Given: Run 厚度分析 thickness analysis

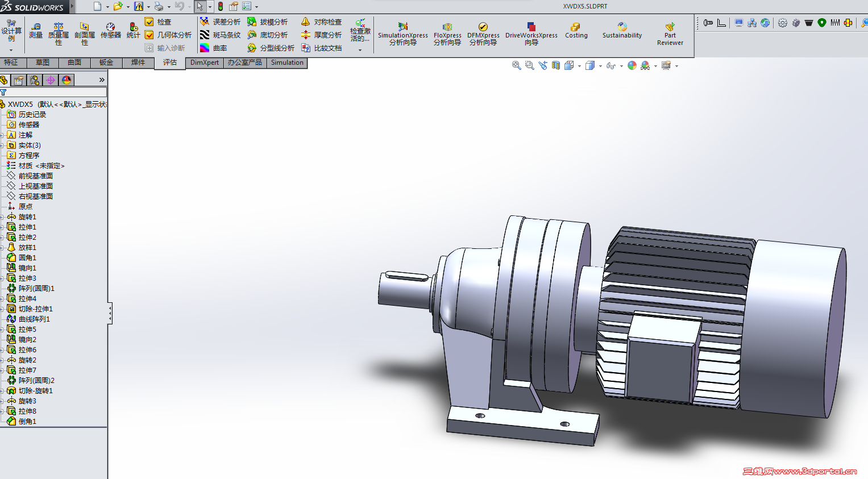Looking at the screenshot, I should (321, 35).
